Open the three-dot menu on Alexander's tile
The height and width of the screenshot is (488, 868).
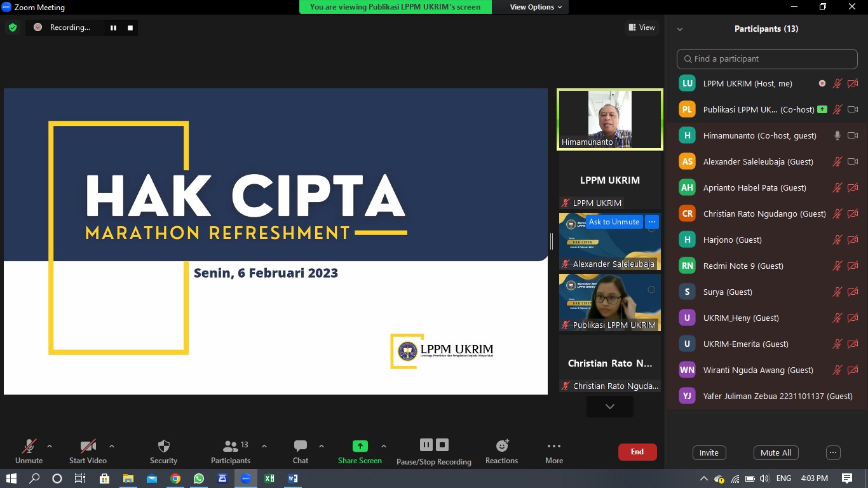652,222
